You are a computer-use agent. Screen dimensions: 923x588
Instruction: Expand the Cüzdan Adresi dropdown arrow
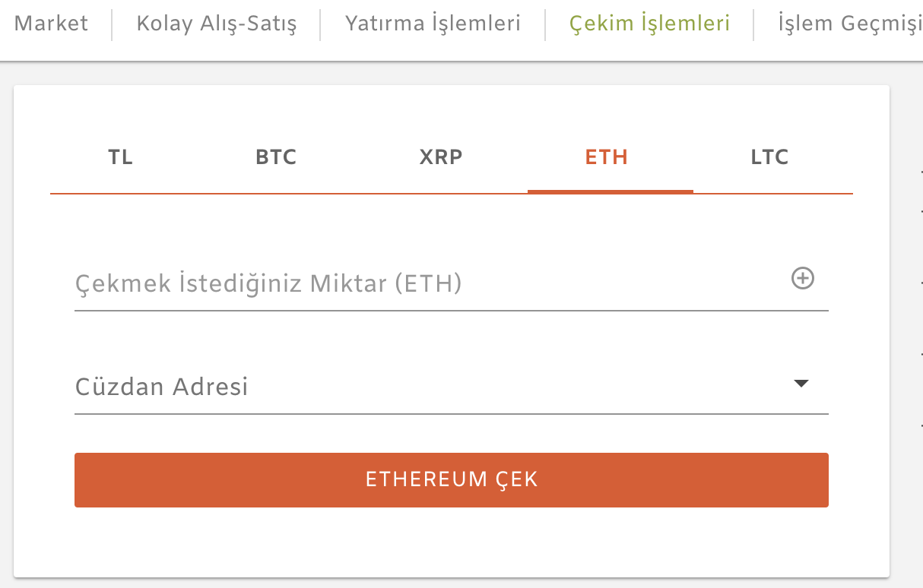coord(801,384)
